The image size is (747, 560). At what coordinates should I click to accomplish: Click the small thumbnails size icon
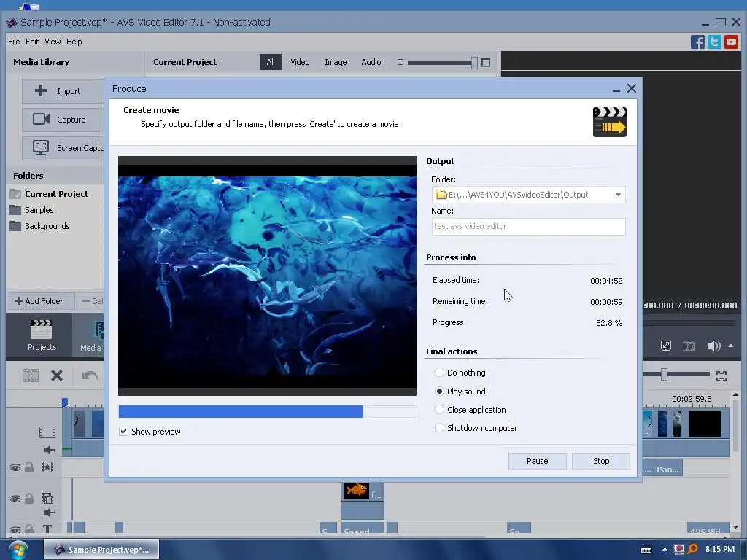pyautogui.click(x=400, y=63)
